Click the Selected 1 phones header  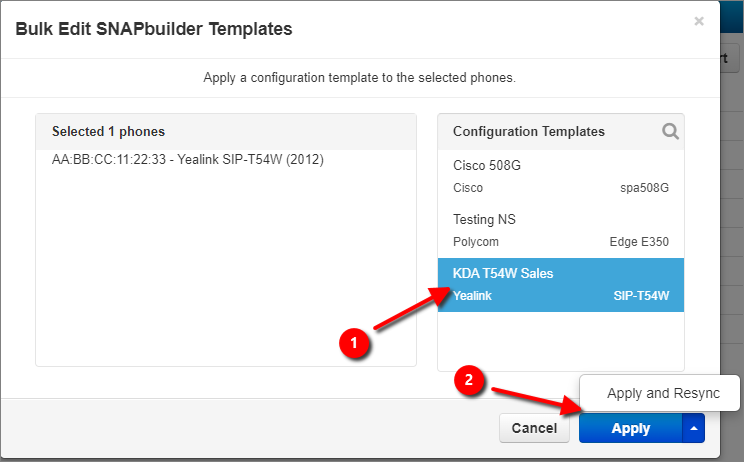point(108,131)
